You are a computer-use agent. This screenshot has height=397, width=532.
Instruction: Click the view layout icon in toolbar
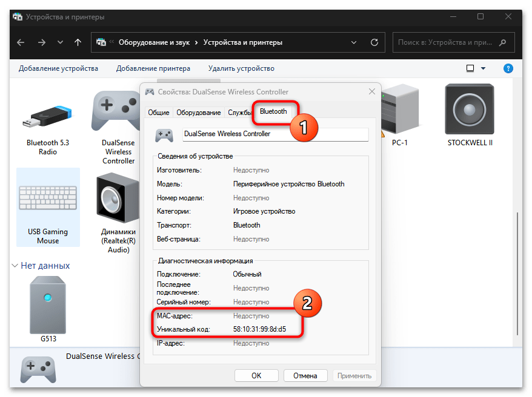pos(470,68)
